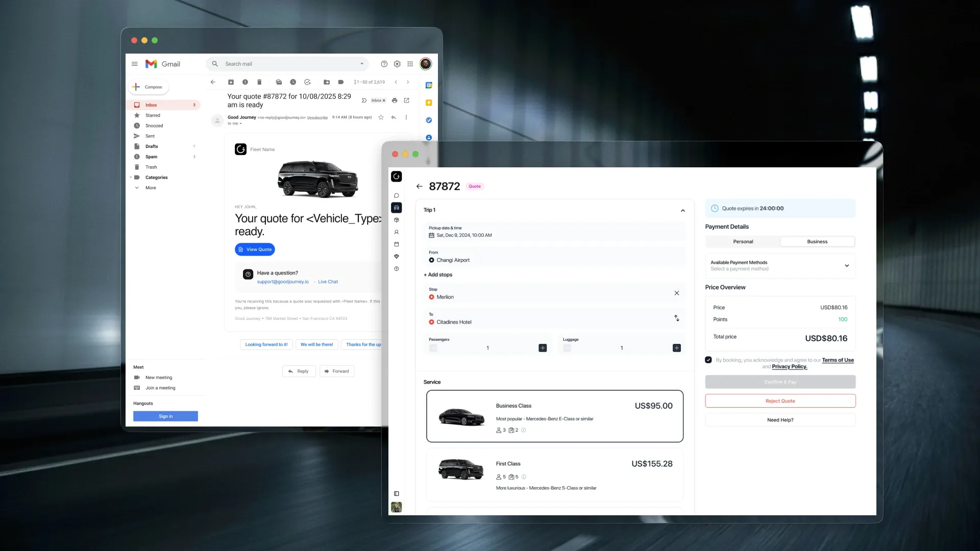Open Gmail settings gear

tap(397, 64)
